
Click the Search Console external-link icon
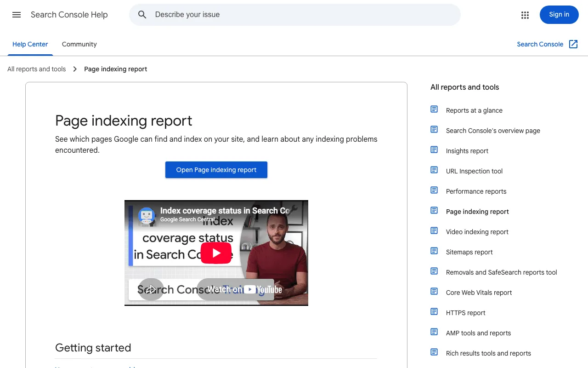tap(573, 44)
